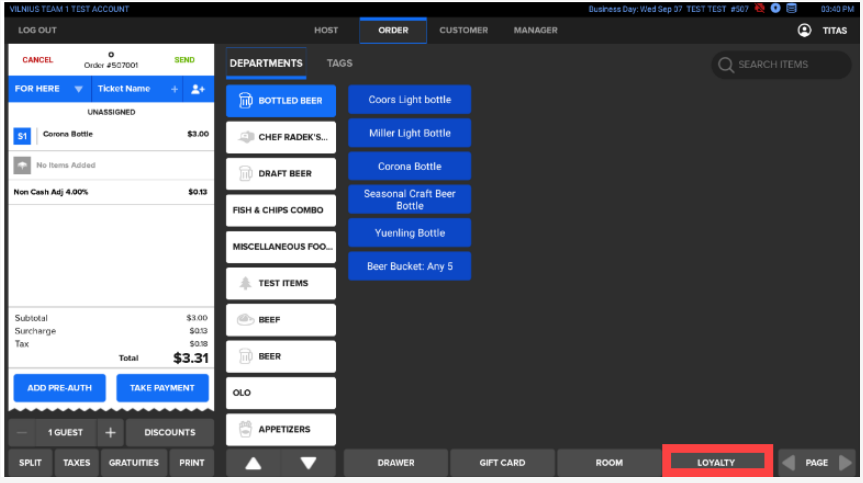The height and width of the screenshot is (483, 863).
Task: Select FISH & CHIPS COMBO department
Action: (281, 210)
